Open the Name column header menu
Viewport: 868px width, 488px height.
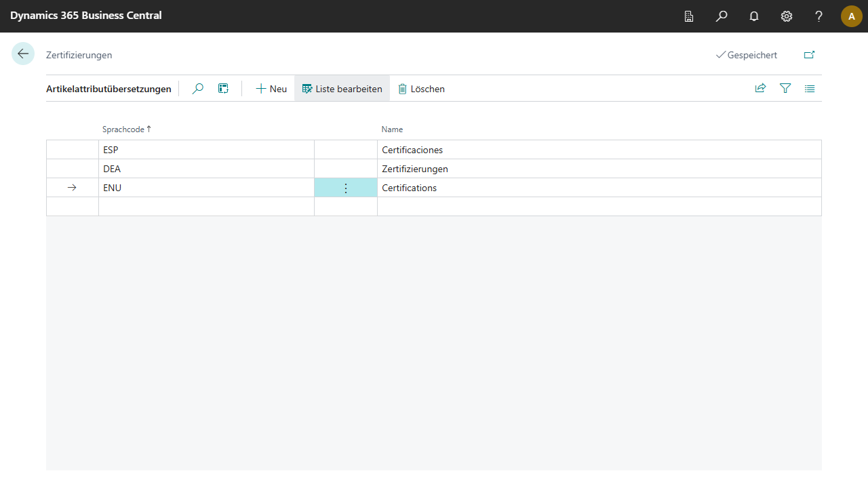pos(392,129)
